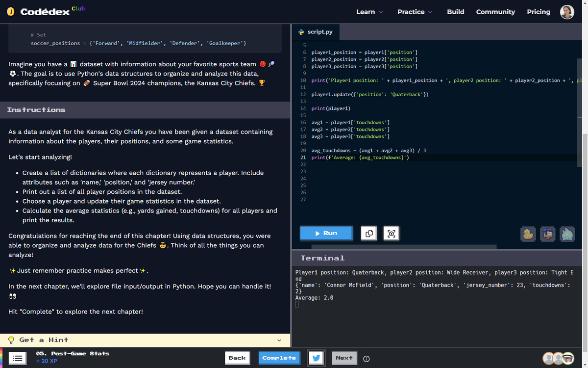Click the Back button
This screenshot has width=588, height=368.
point(237,358)
